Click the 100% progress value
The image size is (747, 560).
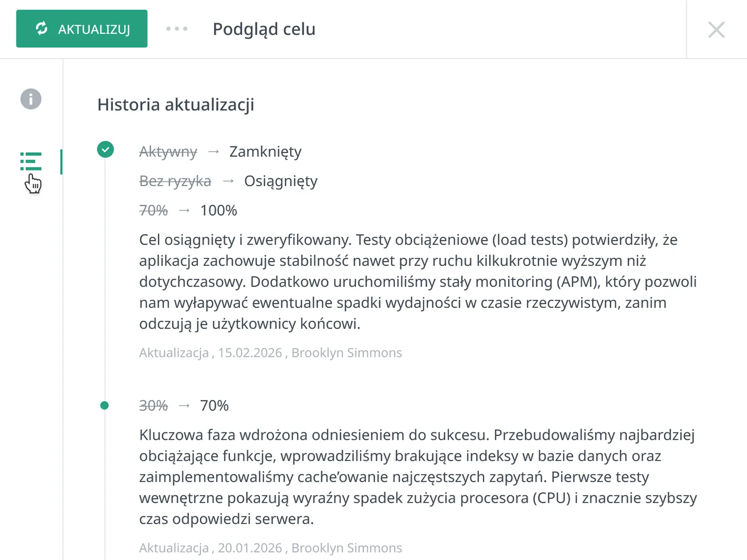[218, 210]
